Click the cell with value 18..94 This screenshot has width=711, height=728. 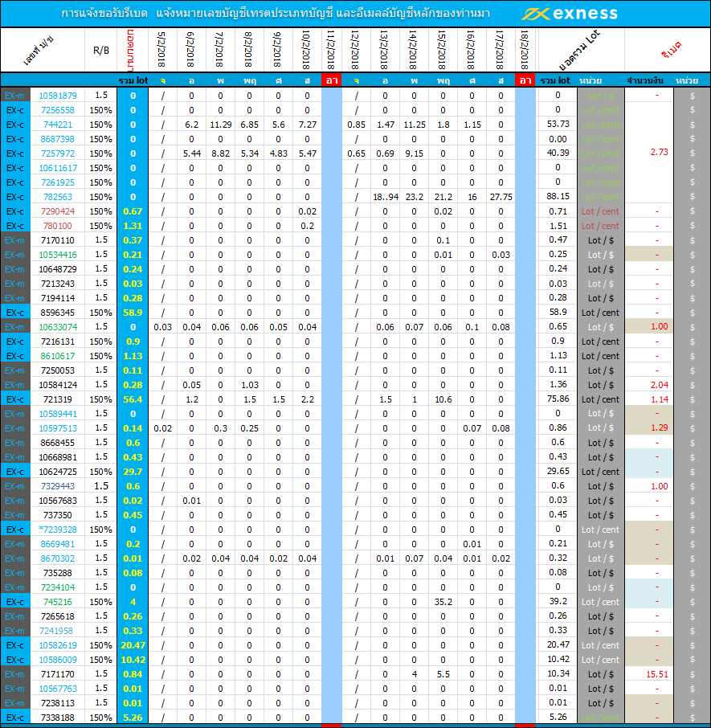pyautogui.click(x=386, y=197)
